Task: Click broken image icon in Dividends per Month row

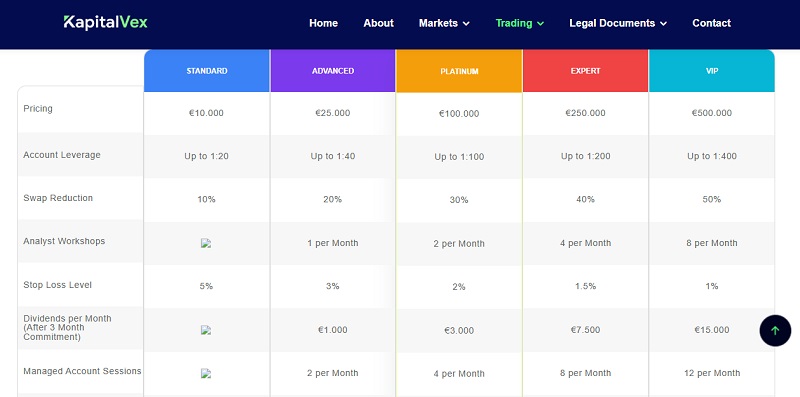Action: tap(206, 330)
